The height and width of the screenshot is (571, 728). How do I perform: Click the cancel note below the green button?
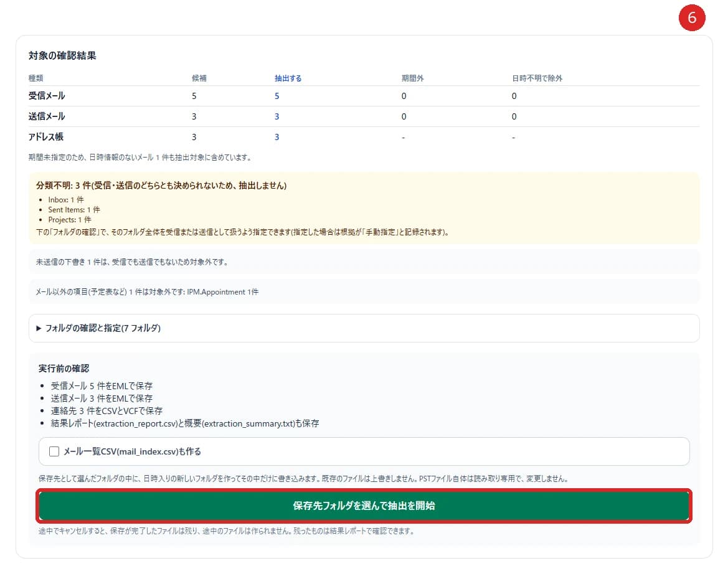pyautogui.click(x=227, y=531)
